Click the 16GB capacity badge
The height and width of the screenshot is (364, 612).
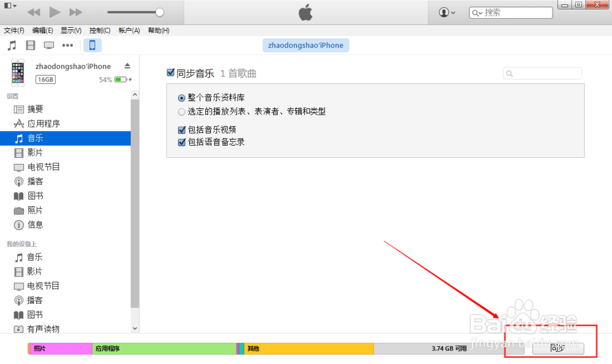[45, 80]
